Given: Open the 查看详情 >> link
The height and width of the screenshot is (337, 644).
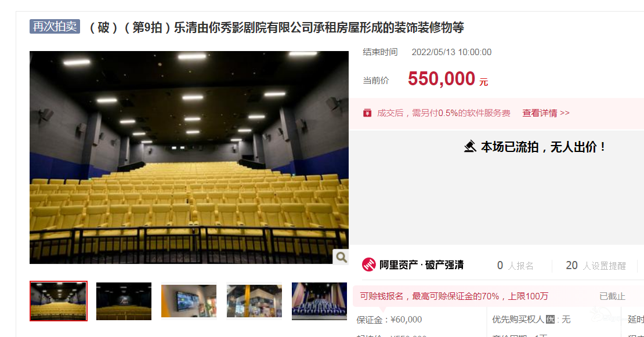Looking at the screenshot, I should coord(546,113).
